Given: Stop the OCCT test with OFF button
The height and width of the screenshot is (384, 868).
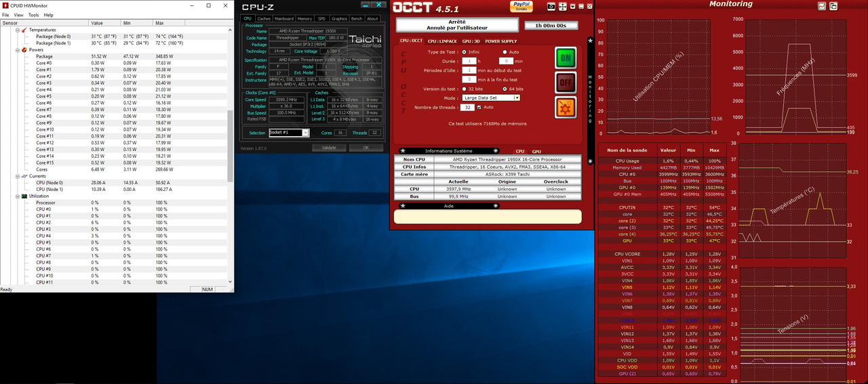Looking at the screenshot, I should click(566, 82).
